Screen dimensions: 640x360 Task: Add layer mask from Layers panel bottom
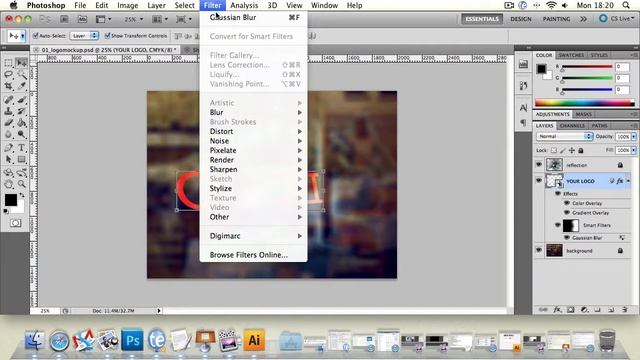point(571,310)
